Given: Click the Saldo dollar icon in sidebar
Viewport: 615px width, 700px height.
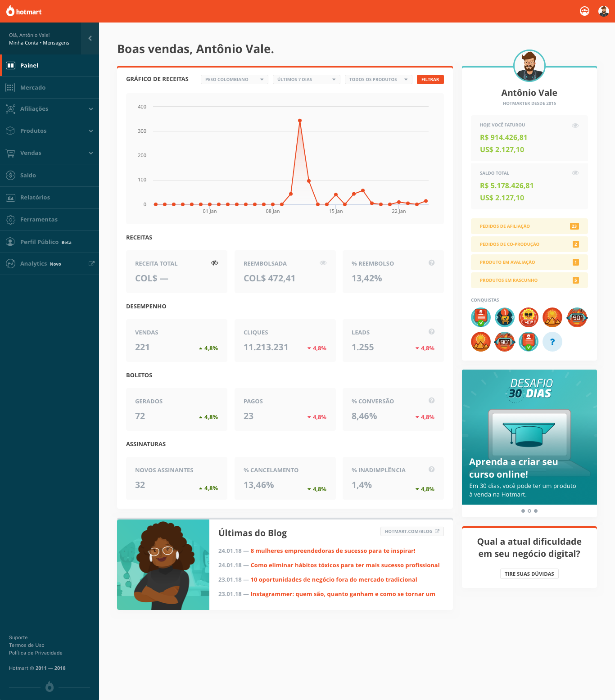Looking at the screenshot, I should [10, 175].
